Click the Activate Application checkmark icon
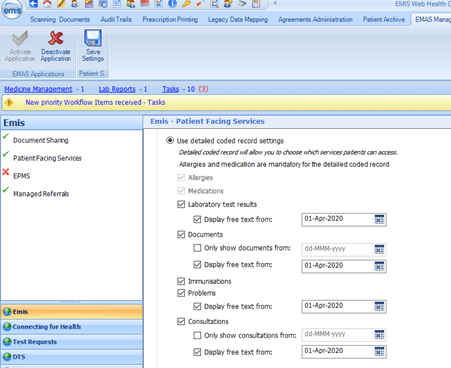The width and height of the screenshot is (451, 368). point(20,38)
